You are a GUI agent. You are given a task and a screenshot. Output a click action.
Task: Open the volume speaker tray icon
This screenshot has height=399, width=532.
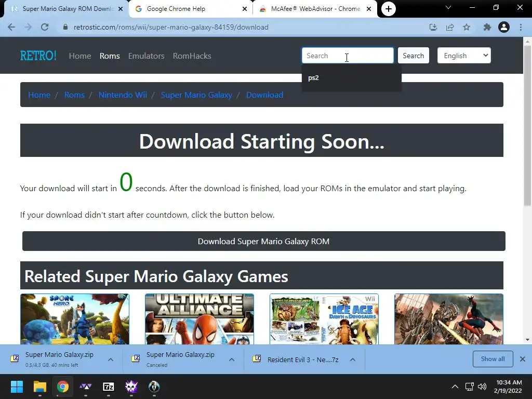point(482,387)
